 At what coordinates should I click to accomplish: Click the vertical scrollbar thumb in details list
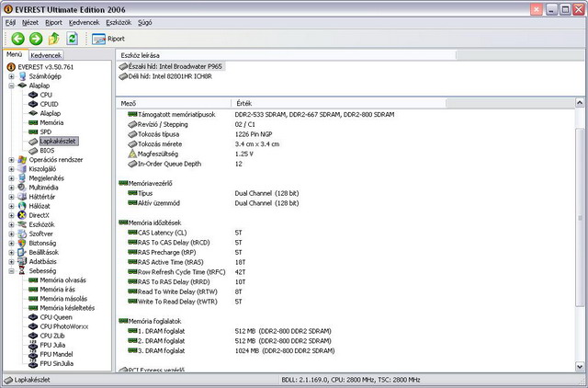coord(580,218)
